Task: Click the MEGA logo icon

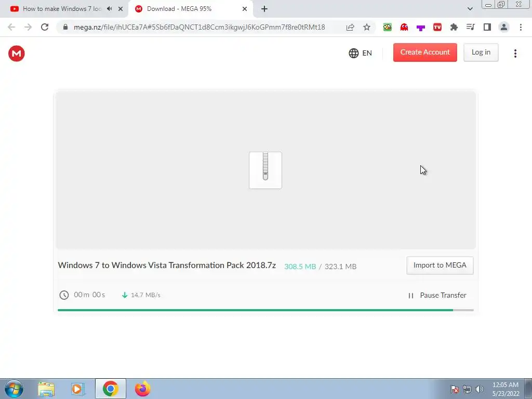Action: coord(16,54)
